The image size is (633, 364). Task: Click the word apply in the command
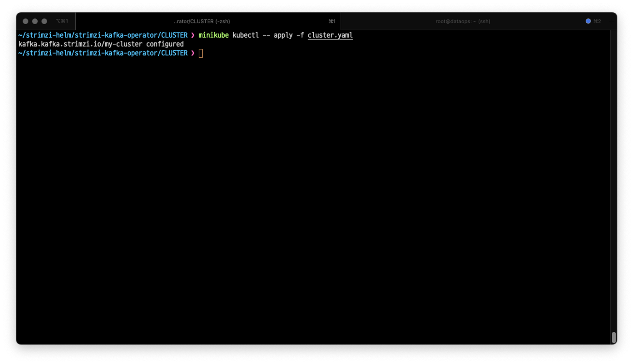[x=283, y=35]
